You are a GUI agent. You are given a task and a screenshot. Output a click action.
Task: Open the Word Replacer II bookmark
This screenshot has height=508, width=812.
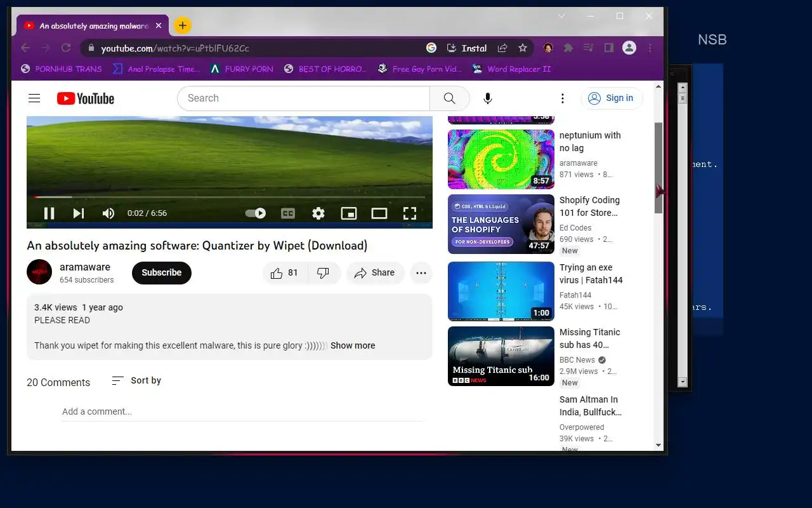[x=512, y=69]
